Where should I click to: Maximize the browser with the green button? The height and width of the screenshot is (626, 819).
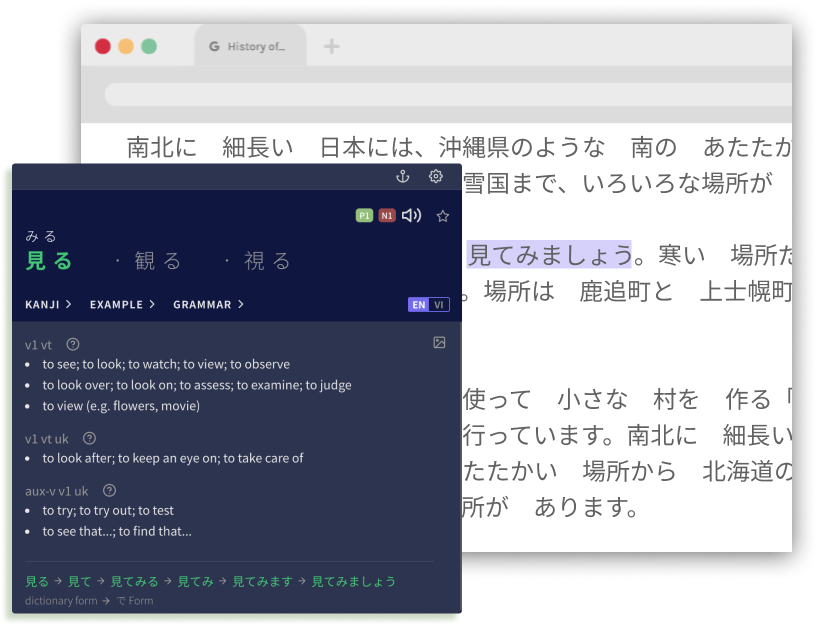tap(149, 47)
